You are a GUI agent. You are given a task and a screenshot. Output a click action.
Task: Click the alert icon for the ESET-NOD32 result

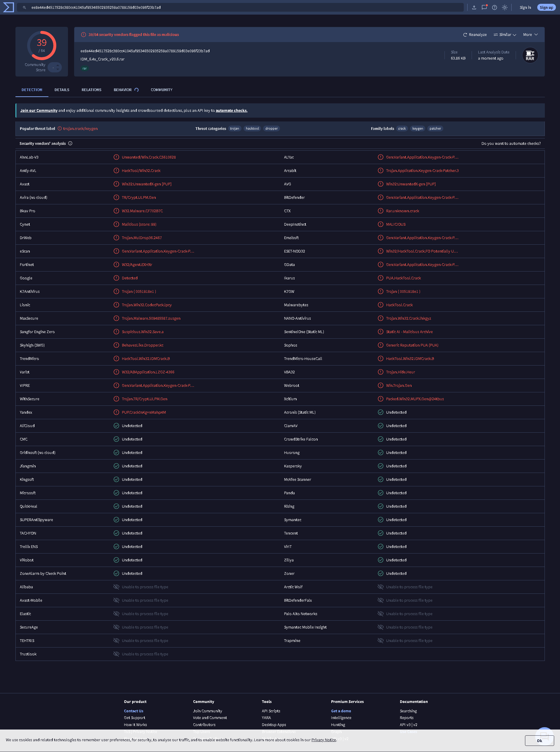(380, 251)
